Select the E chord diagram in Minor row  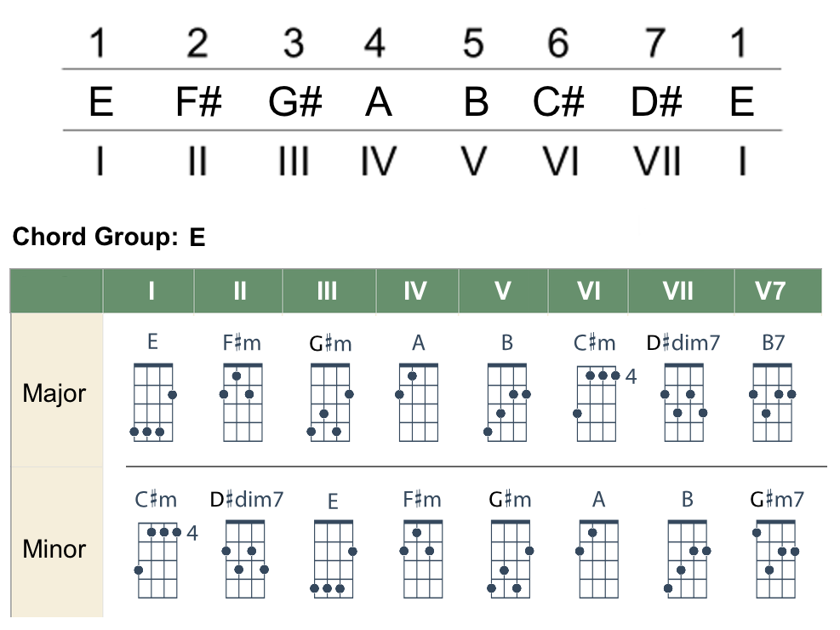click(334, 558)
